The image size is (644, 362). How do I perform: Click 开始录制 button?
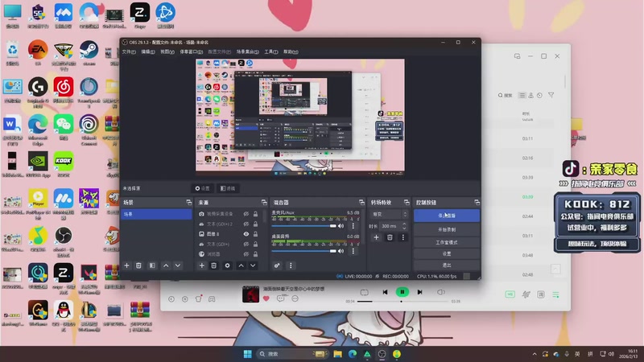(x=447, y=229)
